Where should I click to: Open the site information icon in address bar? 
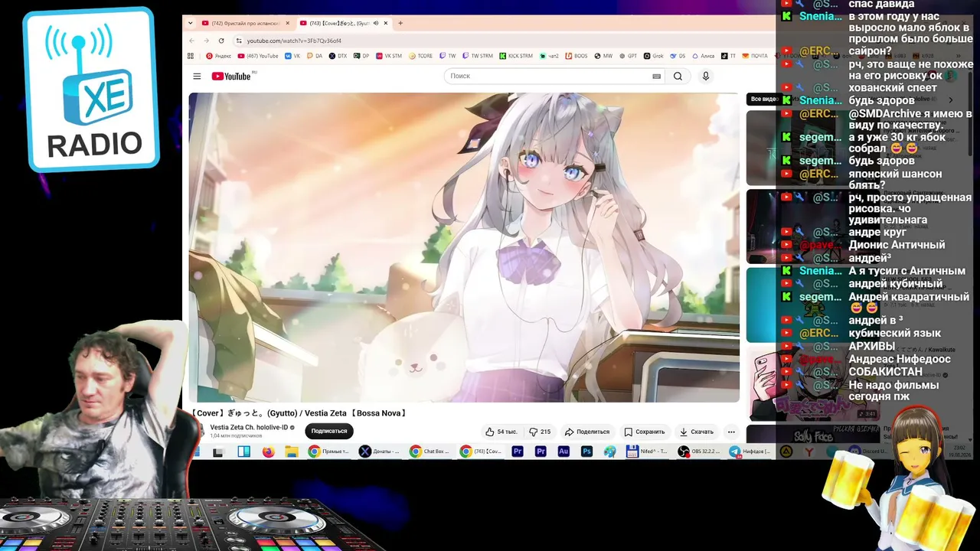point(239,41)
